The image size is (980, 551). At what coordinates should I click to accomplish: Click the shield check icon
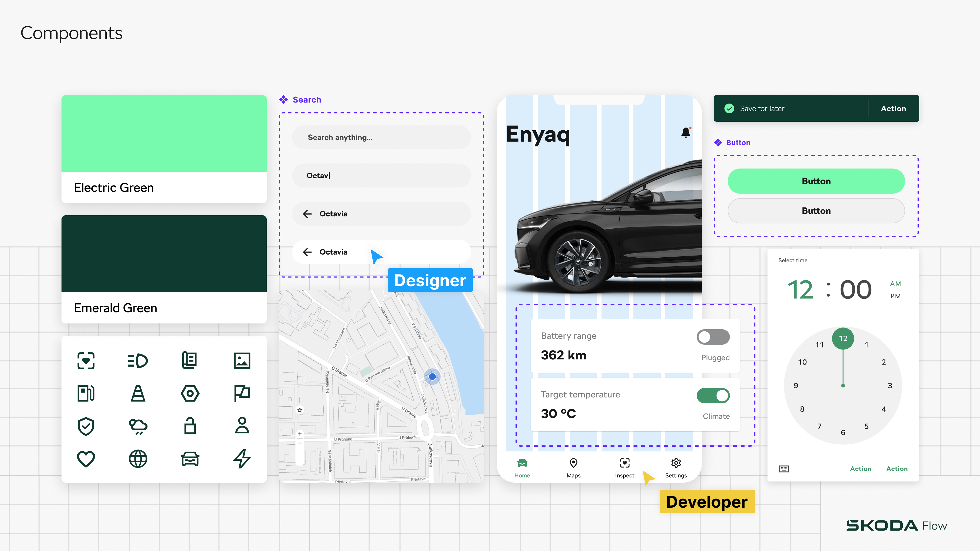coord(86,426)
